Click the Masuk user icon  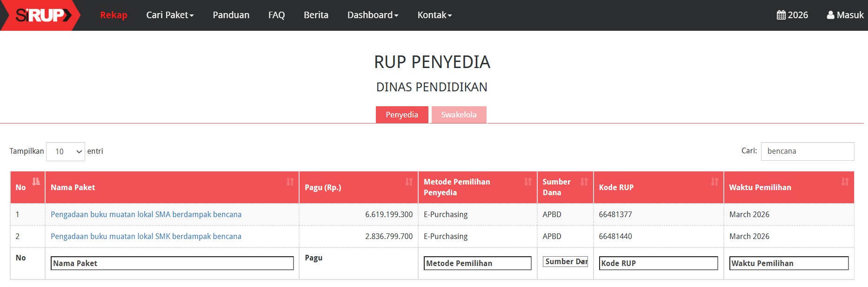[x=830, y=15]
